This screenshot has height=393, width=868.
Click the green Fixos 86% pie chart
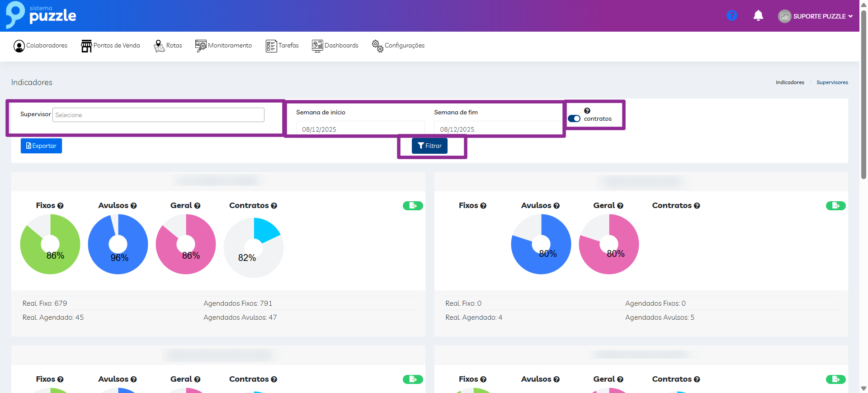pyautogui.click(x=50, y=244)
